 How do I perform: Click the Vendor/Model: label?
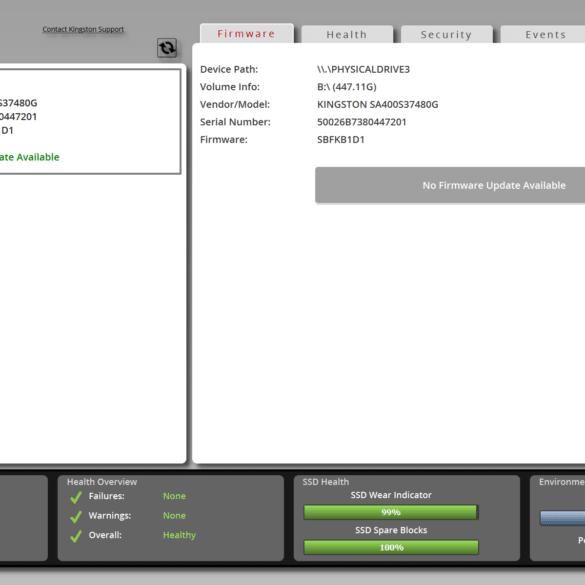[x=235, y=104]
